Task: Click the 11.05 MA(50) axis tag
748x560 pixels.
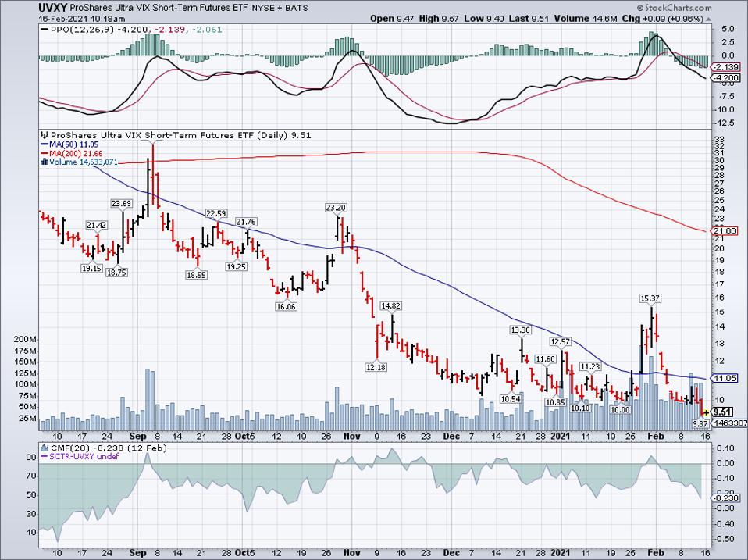Action: click(725, 378)
